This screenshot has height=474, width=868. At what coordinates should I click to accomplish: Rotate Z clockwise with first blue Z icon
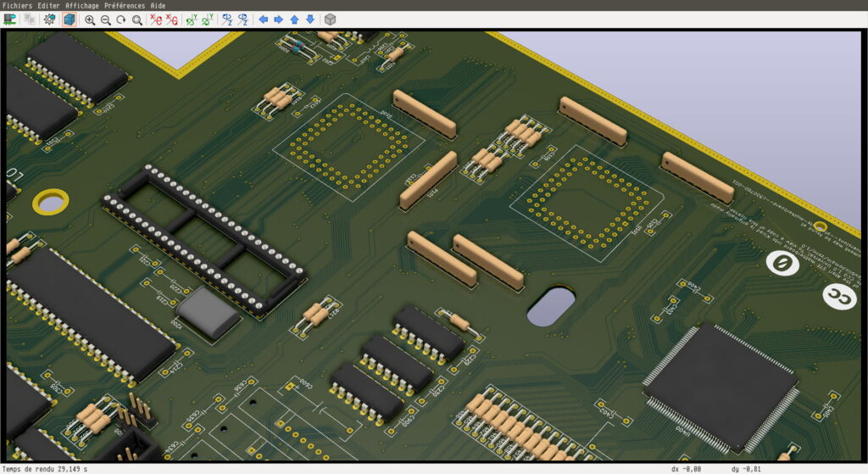[227, 20]
